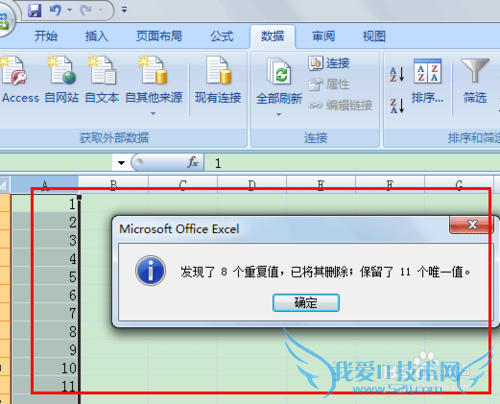This screenshot has height=404, width=500.
Task: Click cell containing value 2
Action: coord(45,222)
